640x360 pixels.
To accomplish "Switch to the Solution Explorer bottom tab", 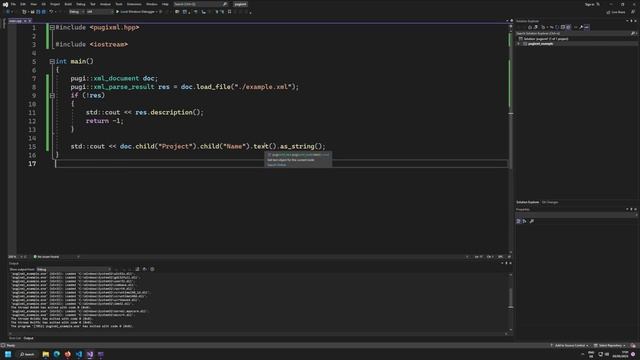I will [527, 202].
